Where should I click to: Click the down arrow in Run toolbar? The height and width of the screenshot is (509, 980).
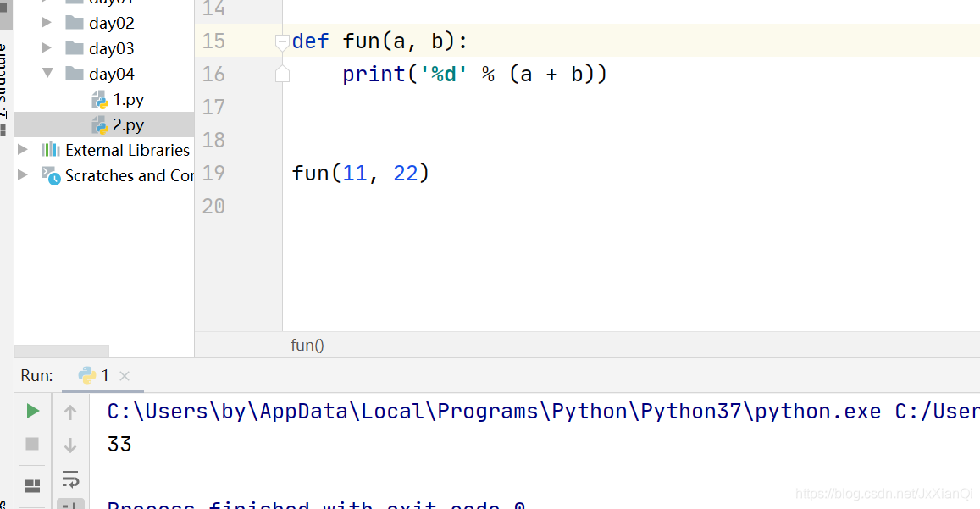tap(70, 445)
